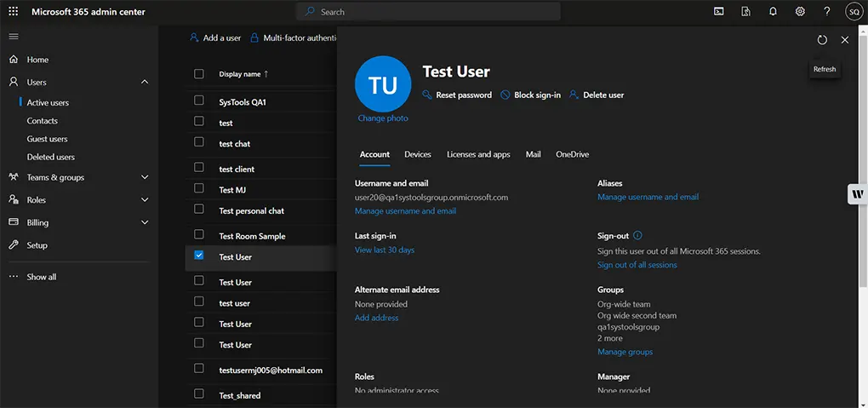Open the app launcher waffle icon
The height and width of the screenshot is (408, 868).
(14, 12)
